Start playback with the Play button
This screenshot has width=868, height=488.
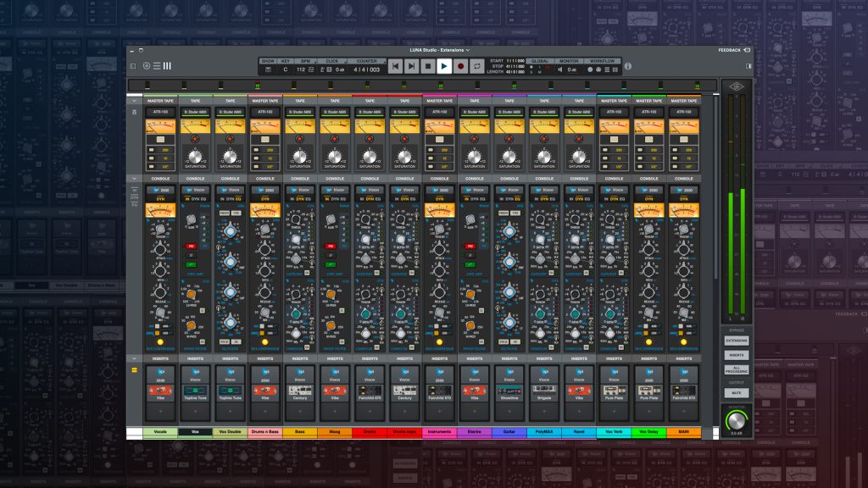pyautogui.click(x=444, y=66)
